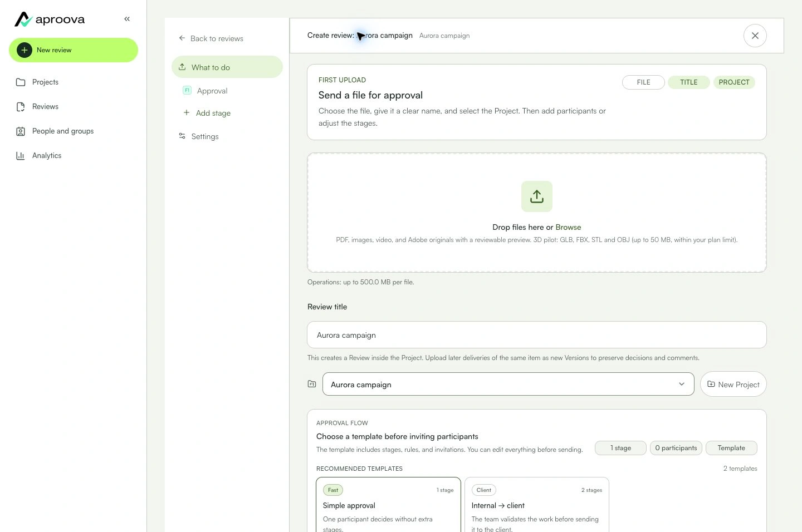Click the aproova logo
This screenshot has height=532, width=802.
pos(50,19)
